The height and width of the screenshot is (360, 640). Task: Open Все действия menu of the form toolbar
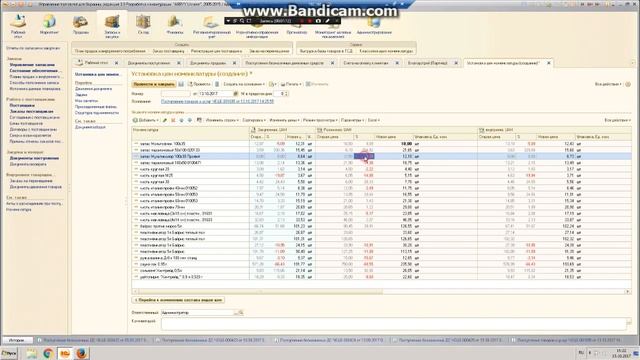[608, 84]
